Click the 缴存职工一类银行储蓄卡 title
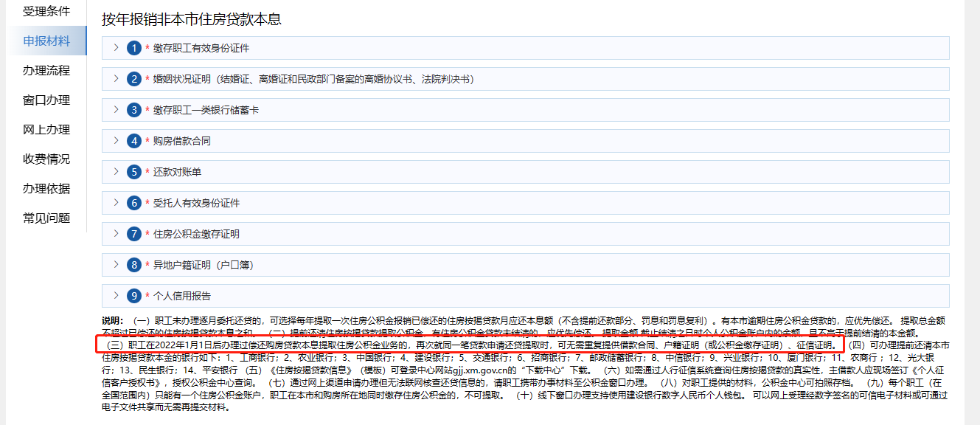 [x=206, y=111]
